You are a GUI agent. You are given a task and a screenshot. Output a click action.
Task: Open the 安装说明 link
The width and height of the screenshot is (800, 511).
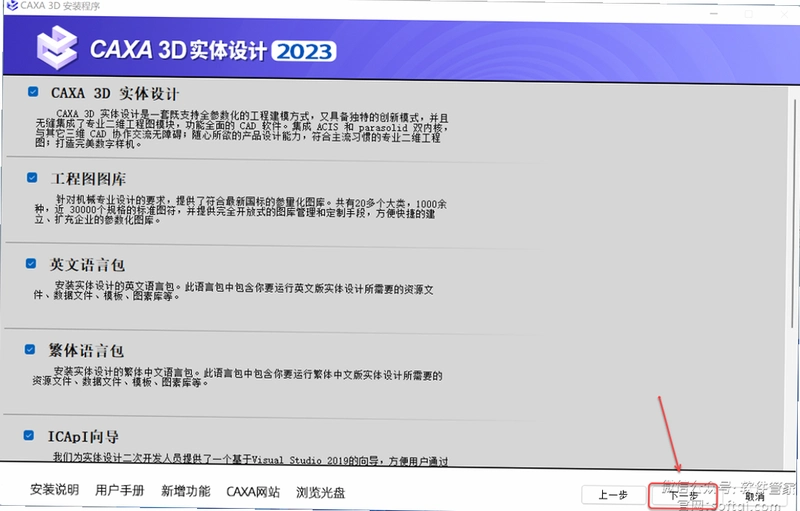[55, 490]
